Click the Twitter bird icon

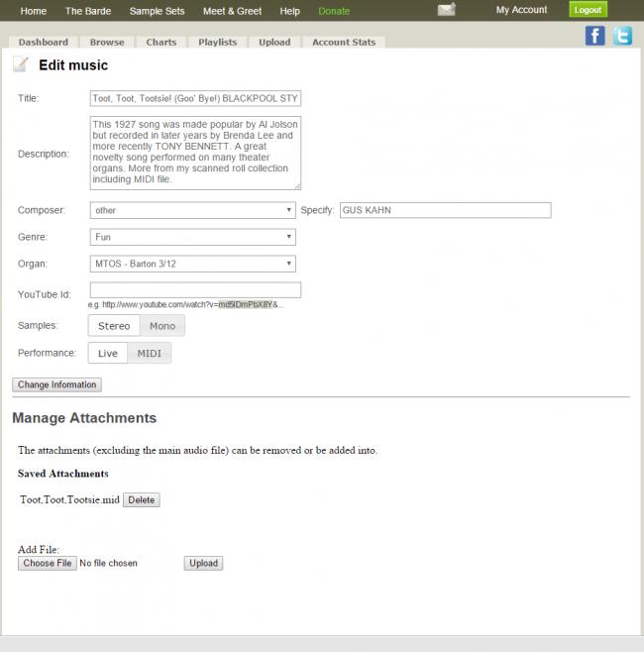click(622, 36)
